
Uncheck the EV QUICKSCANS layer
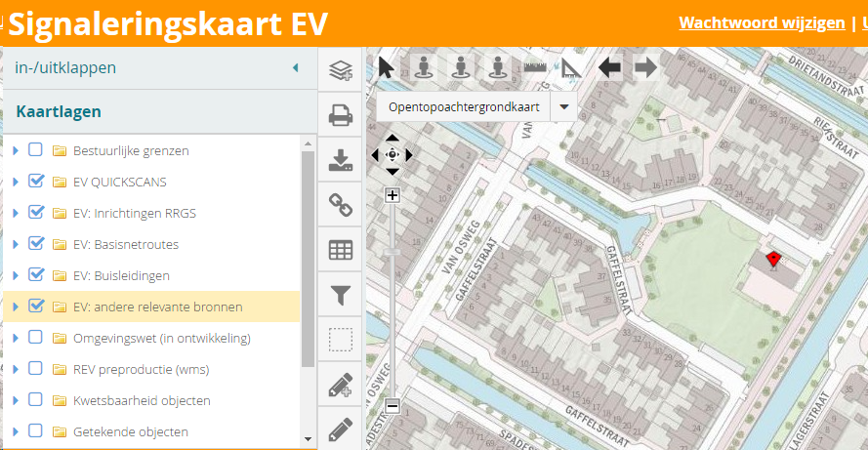[x=36, y=182]
